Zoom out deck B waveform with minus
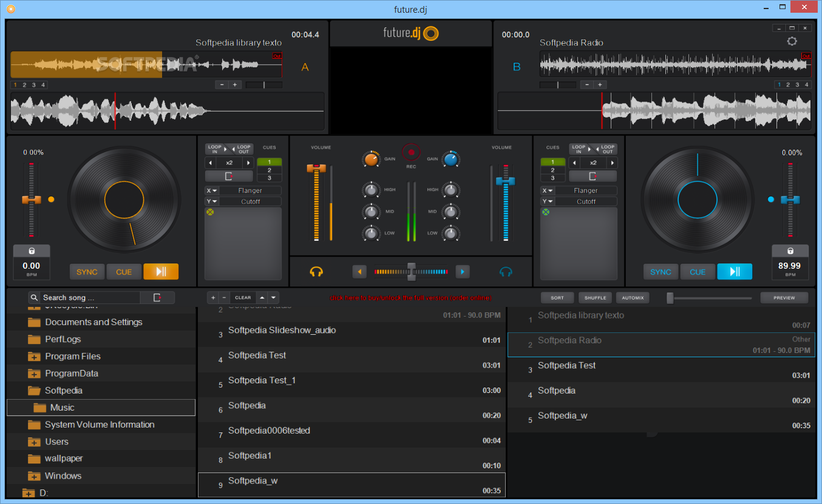 586,84
